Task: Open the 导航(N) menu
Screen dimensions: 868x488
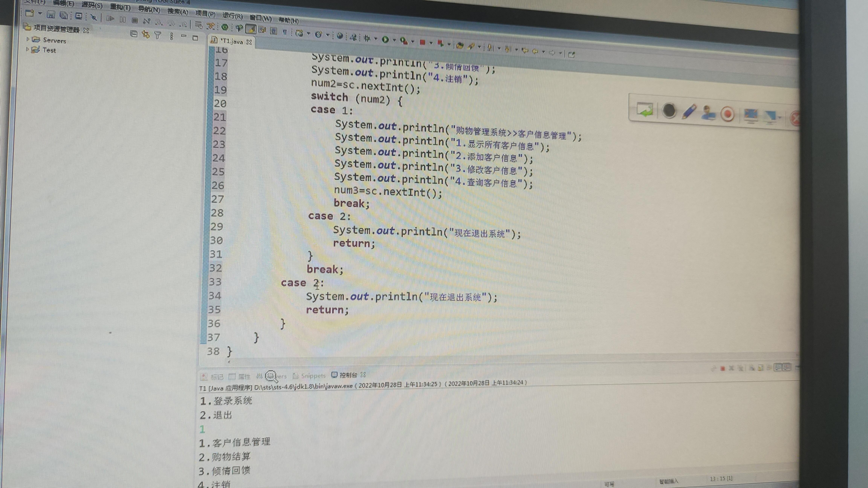Action: coord(149,9)
